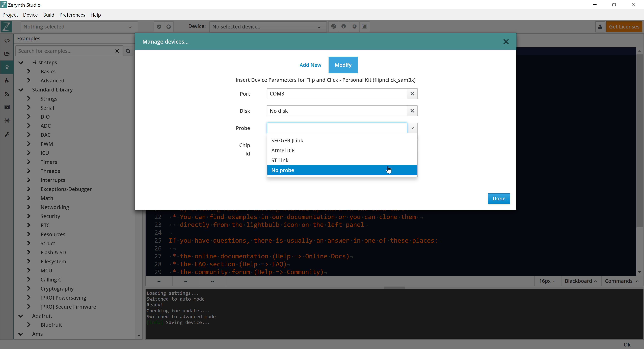Open the projects folder sidebar icon
Viewport: 644px width, 349px height.
[7, 54]
